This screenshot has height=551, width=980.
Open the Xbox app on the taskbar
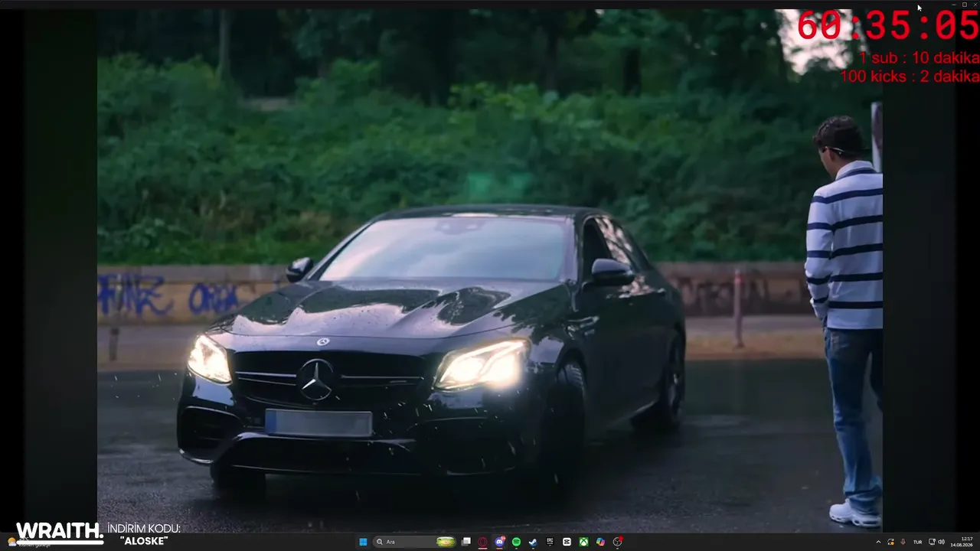tap(583, 542)
